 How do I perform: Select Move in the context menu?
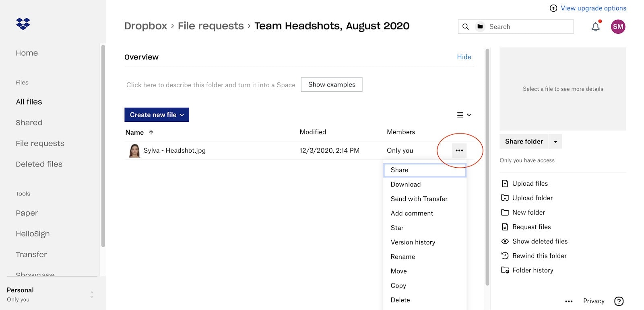[x=425, y=271]
